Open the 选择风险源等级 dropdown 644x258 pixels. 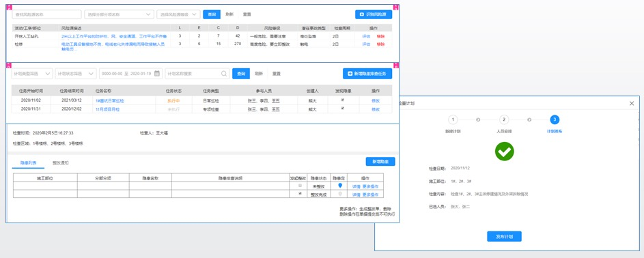[179, 14]
